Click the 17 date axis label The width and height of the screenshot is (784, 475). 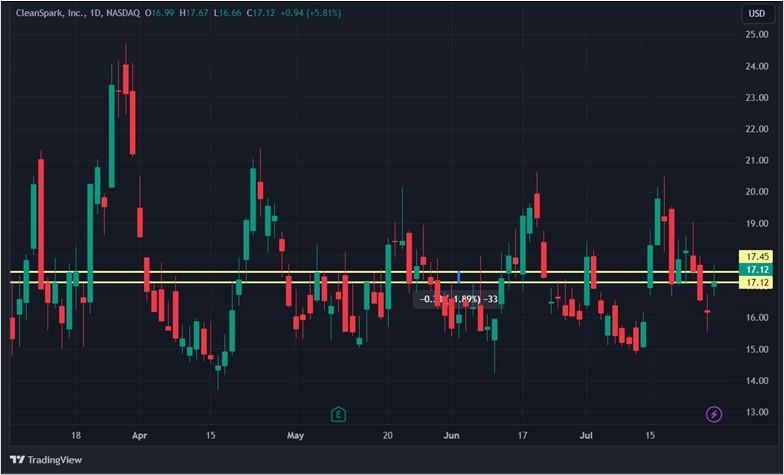(522, 436)
